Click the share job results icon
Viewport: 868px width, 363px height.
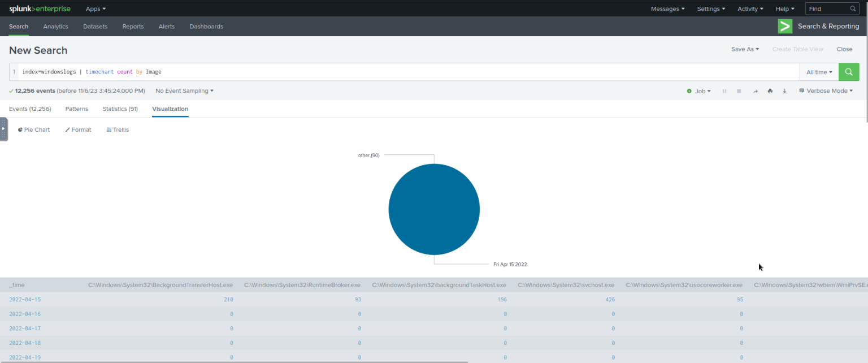point(756,90)
